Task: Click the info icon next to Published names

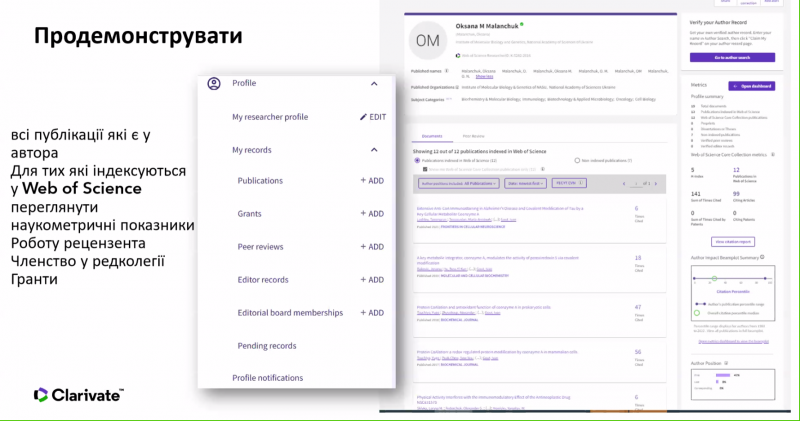Action: point(446,71)
